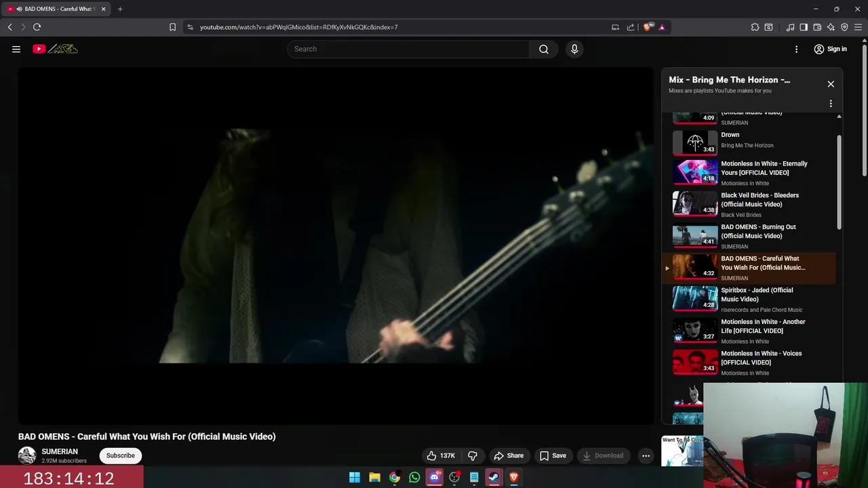Image resolution: width=868 pixels, height=488 pixels.
Task: Like the video with 137K likes
Action: [x=440, y=455]
